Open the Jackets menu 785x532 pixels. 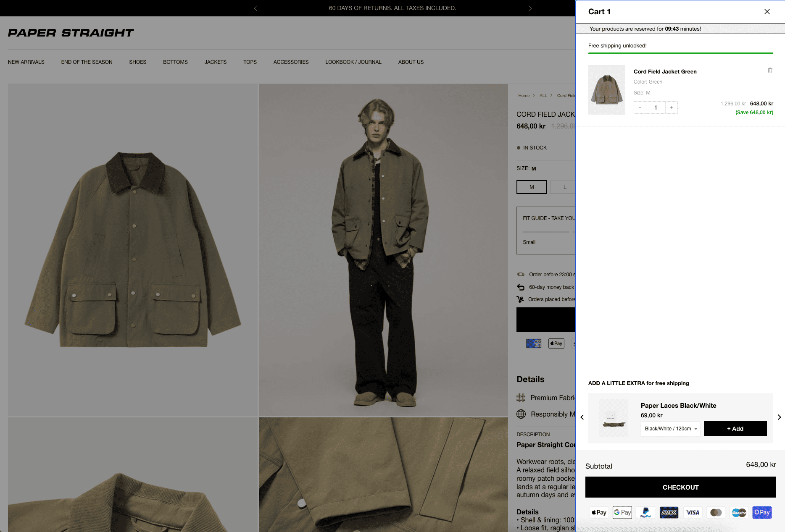point(215,62)
